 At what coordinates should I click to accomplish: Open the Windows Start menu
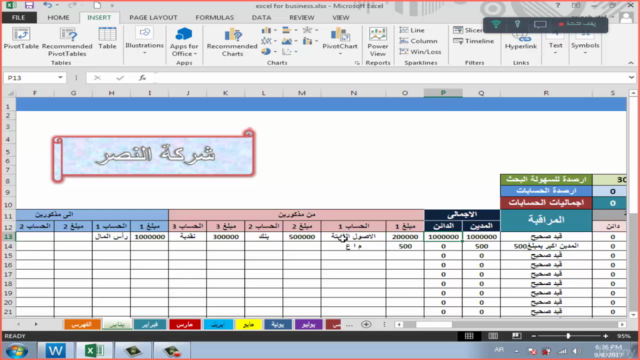click(x=17, y=351)
